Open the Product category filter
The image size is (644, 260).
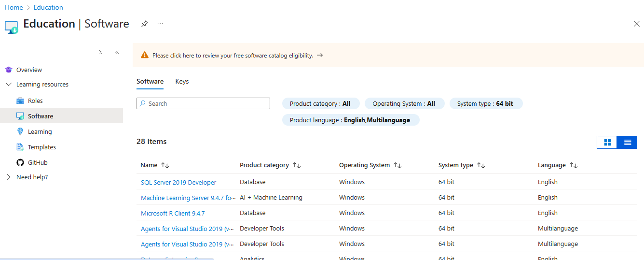click(x=320, y=103)
